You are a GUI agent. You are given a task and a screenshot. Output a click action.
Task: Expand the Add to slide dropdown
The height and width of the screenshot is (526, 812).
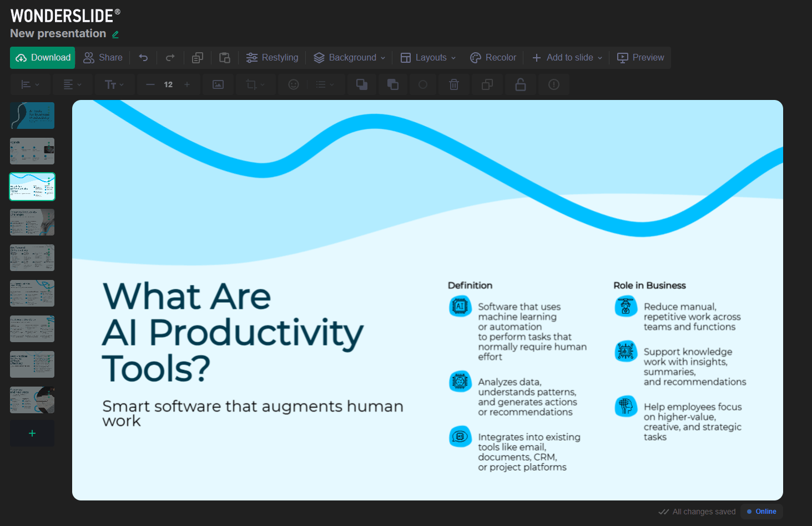coord(567,58)
